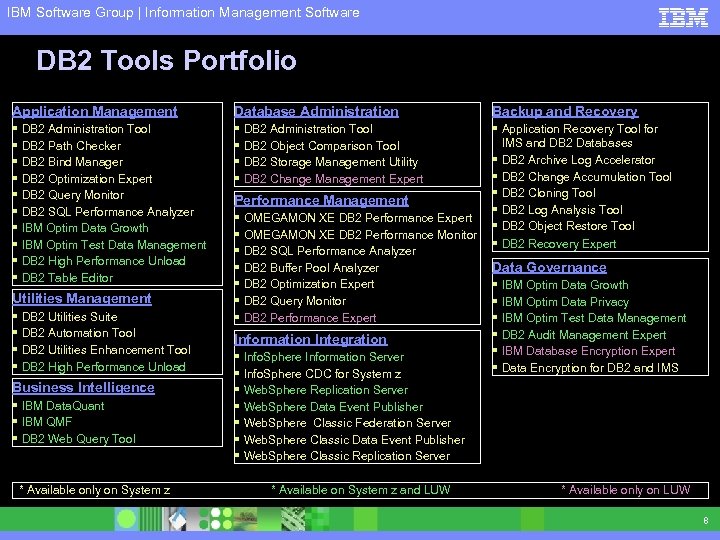Image resolution: width=720 pixels, height=540 pixels.
Task: Select DB2 Administration Tool under Database Administration
Action: (308, 129)
